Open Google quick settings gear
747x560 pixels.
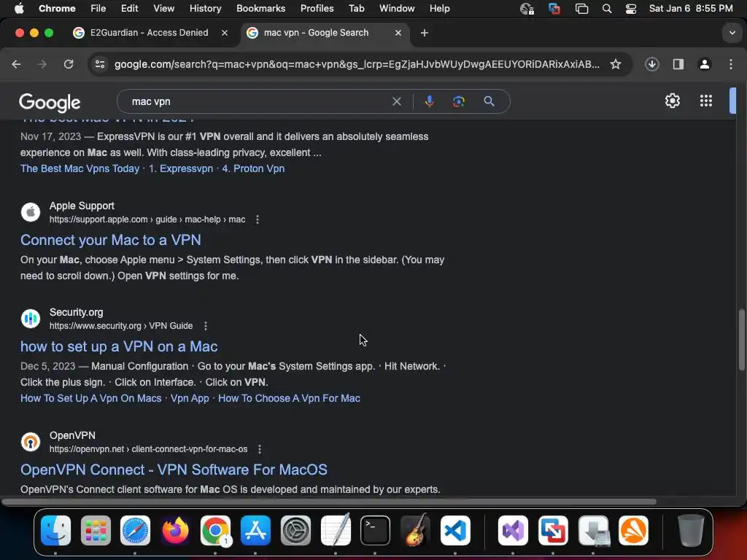pyautogui.click(x=672, y=101)
